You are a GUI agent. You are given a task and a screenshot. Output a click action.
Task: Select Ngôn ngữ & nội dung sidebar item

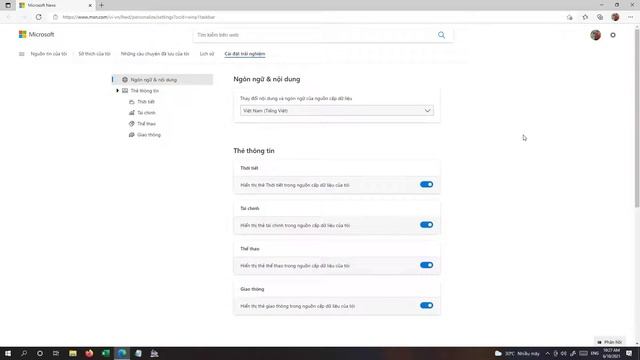[x=162, y=80]
